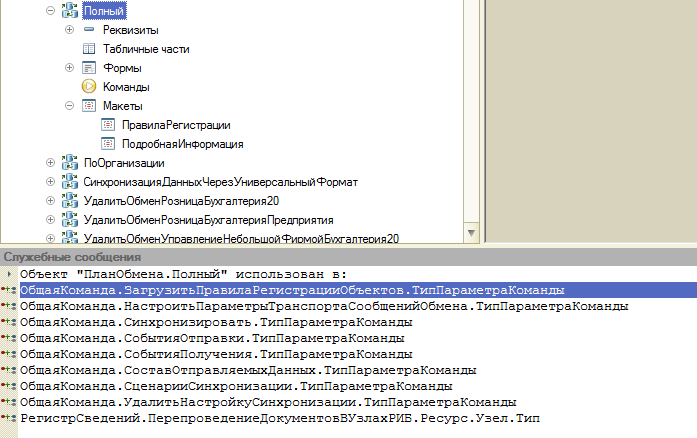This screenshot has width=697, height=438.
Task: Select the ОбщаяКоманда.СобытияПолучения message line
Action: pos(216,354)
